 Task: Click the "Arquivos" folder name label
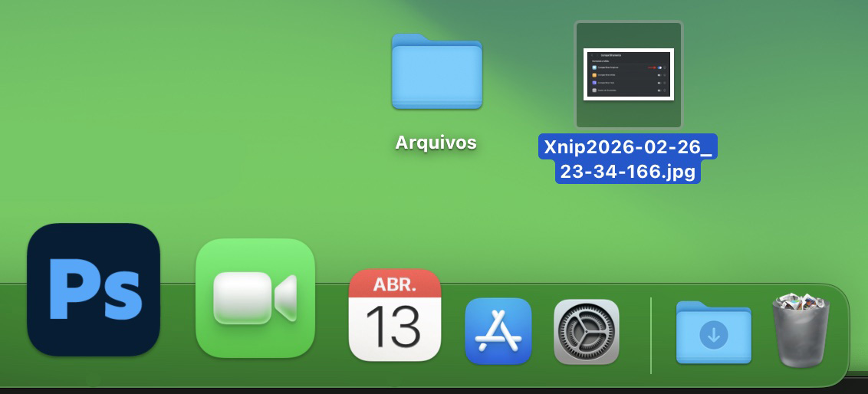[x=436, y=143]
